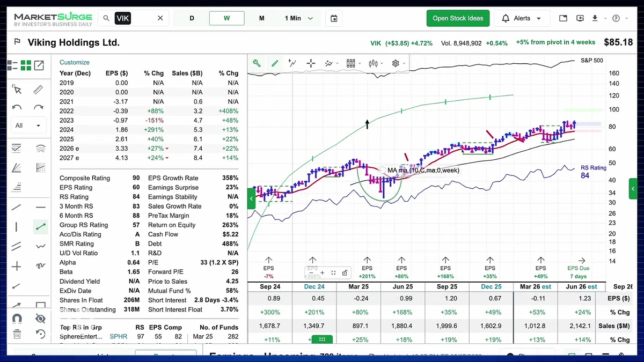Open the Alerts dropdown menu
The height and width of the screenshot is (362, 644).
pos(522,18)
